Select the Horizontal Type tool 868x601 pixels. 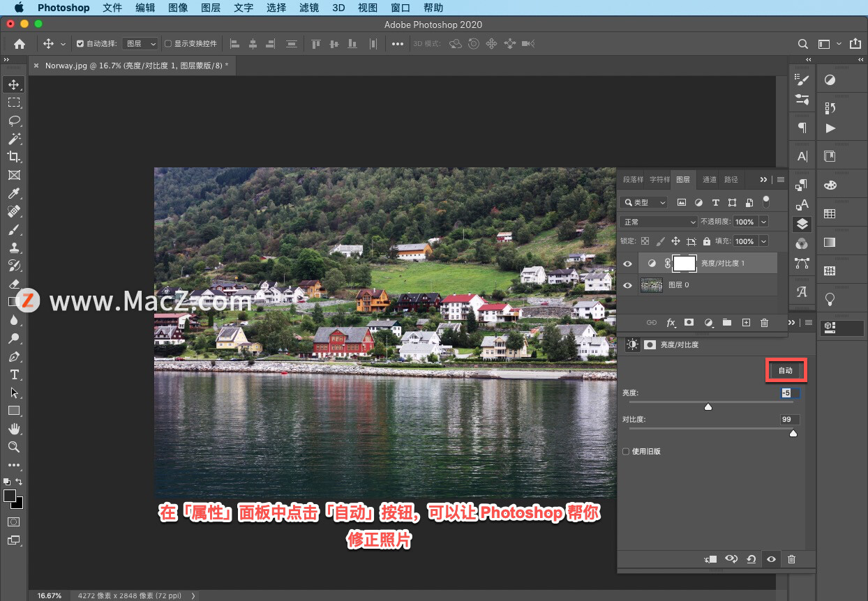14,374
